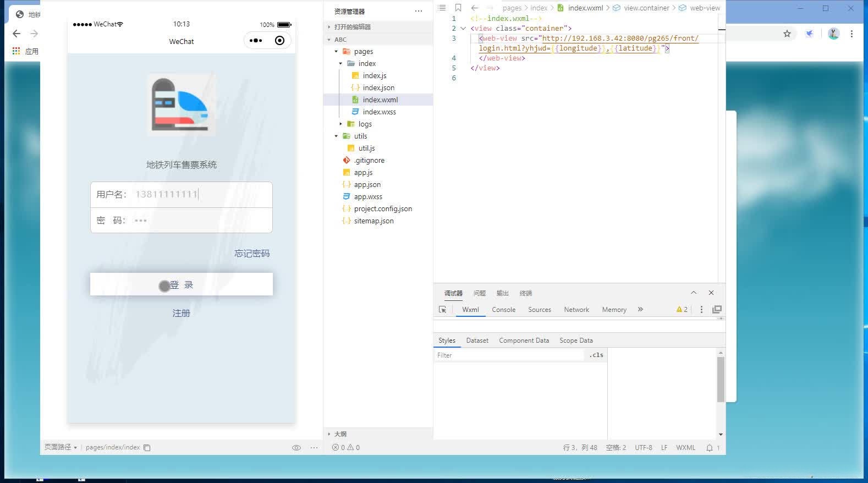Screen dimensions: 868x483
Task: Click the Styles panel vertical scrollbar
Action: point(721,380)
